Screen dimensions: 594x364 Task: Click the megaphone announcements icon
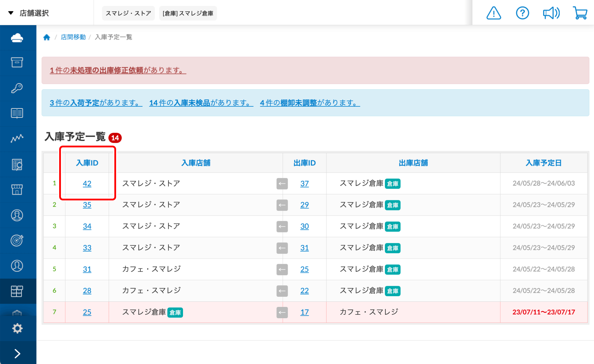pos(551,13)
